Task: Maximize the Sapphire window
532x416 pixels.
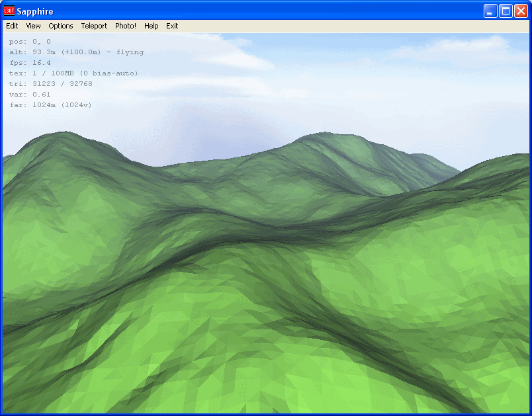Action: [x=506, y=11]
